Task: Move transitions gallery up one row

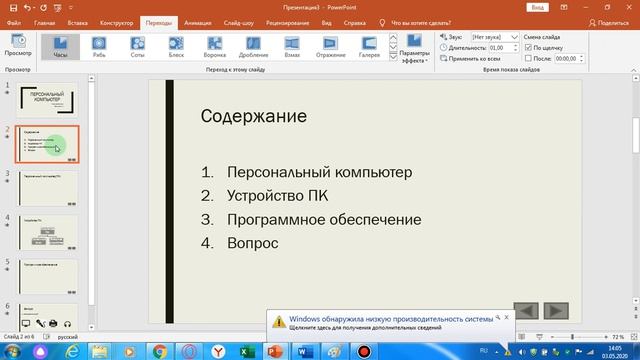Action: coord(393,38)
